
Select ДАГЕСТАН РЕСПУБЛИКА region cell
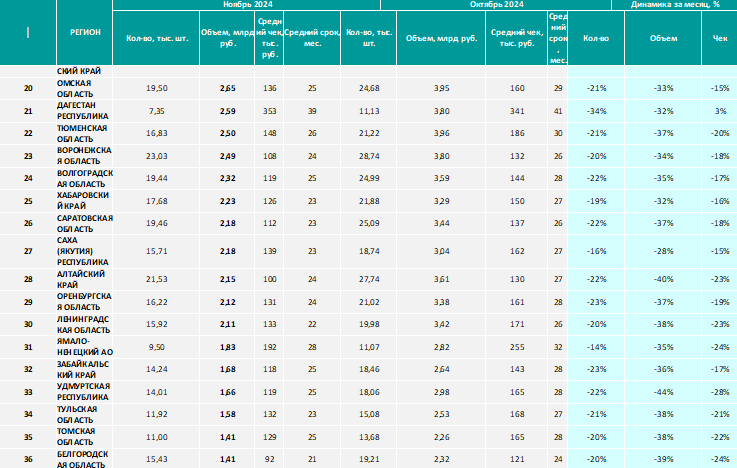click(85, 111)
